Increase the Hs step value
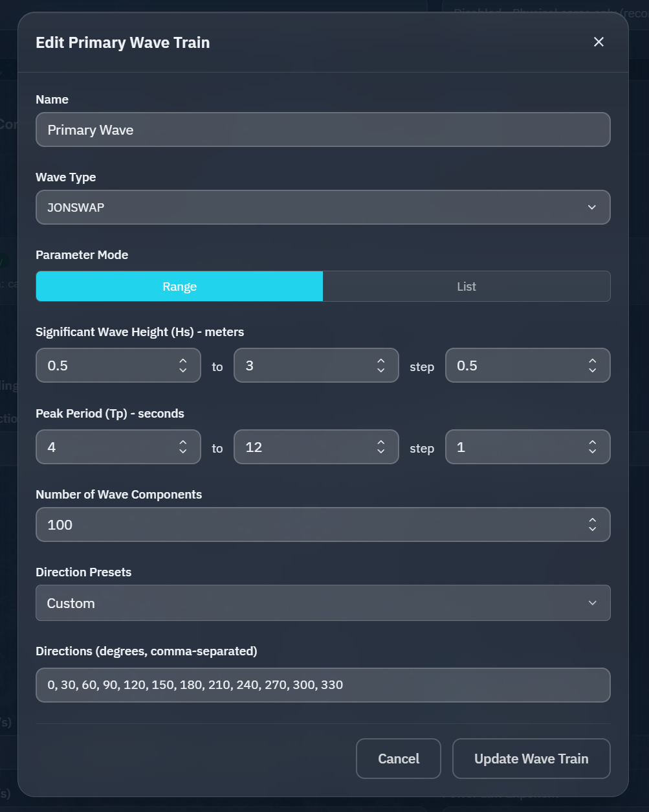Screen dimensions: 649x812 [592, 361]
